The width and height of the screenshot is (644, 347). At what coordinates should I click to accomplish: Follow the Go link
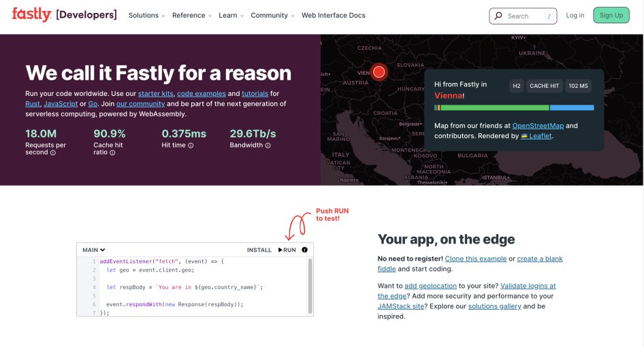click(x=93, y=104)
